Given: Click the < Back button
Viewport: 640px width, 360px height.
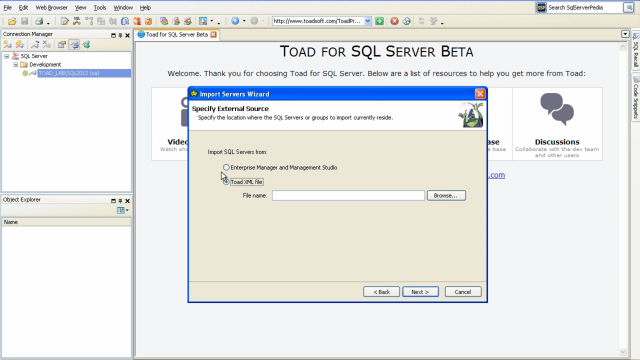Looking at the screenshot, I should (x=381, y=292).
